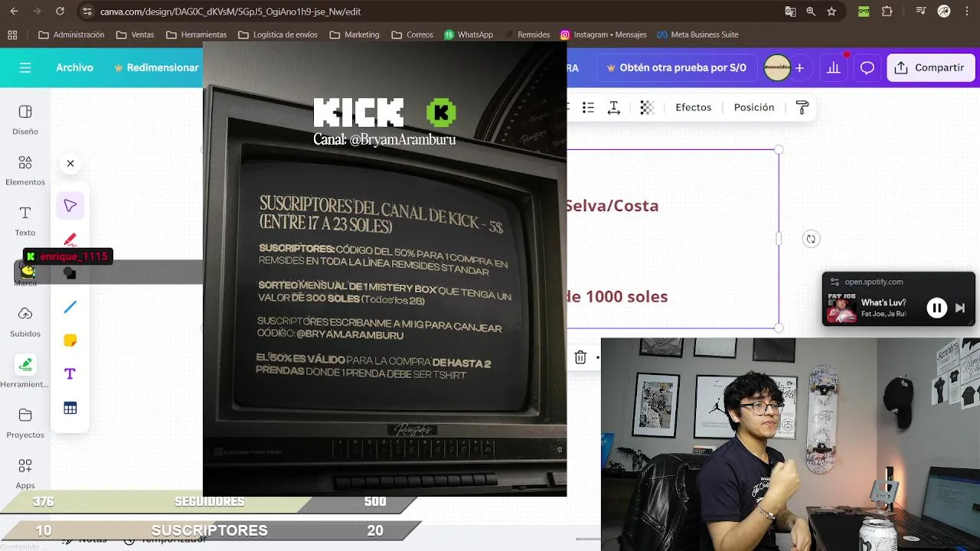
Task: Open the Elementos side panel
Action: tap(25, 171)
